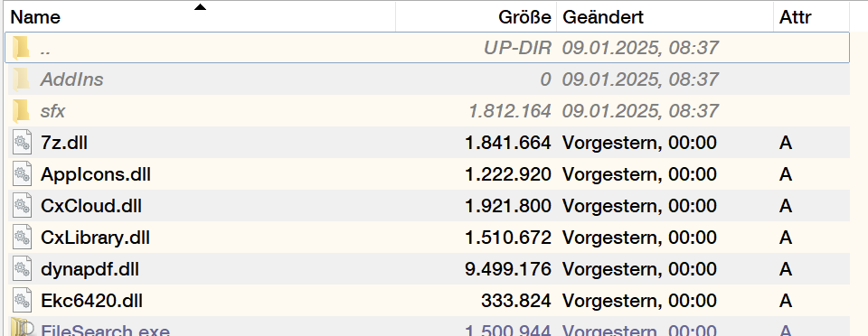This screenshot has height=336, width=868.
Task: Click the 7z.dll file icon
Action: point(22,143)
